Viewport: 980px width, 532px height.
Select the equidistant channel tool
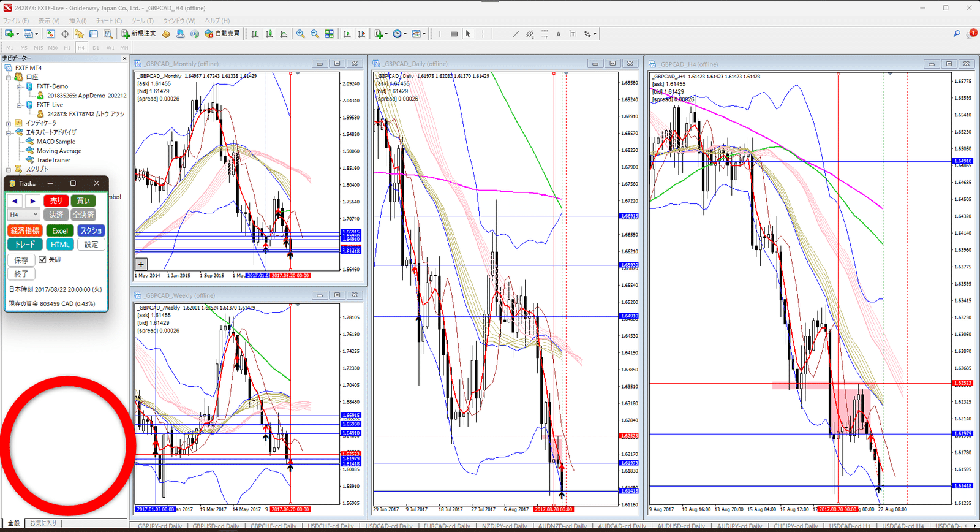point(530,34)
